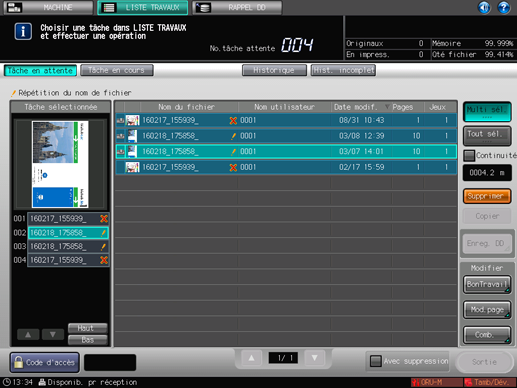The height and width of the screenshot is (388, 517).
Task: Click the access code input field
Action: [110, 362]
